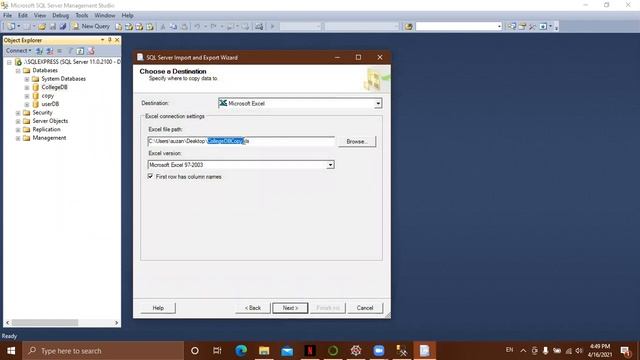Open Netflix from the taskbar

[310, 351]
